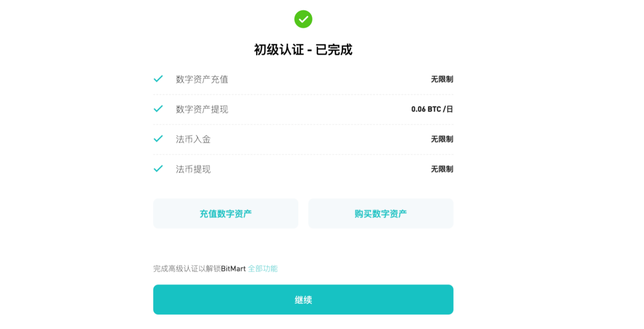Screen dimensions: 644x329
Task: Click the 初级认证 - 已完成 heading
Action: (303, 50)
